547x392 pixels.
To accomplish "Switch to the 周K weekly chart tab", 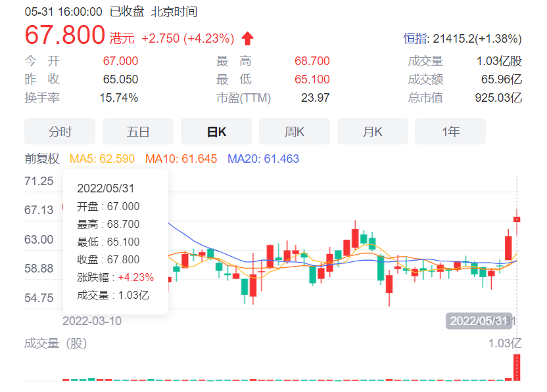I will 295,131.
